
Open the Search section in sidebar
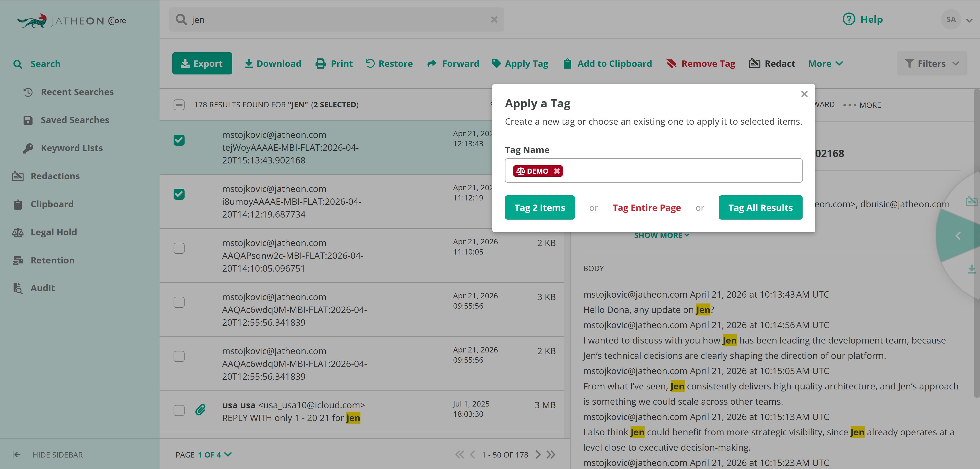pos(37,64)
